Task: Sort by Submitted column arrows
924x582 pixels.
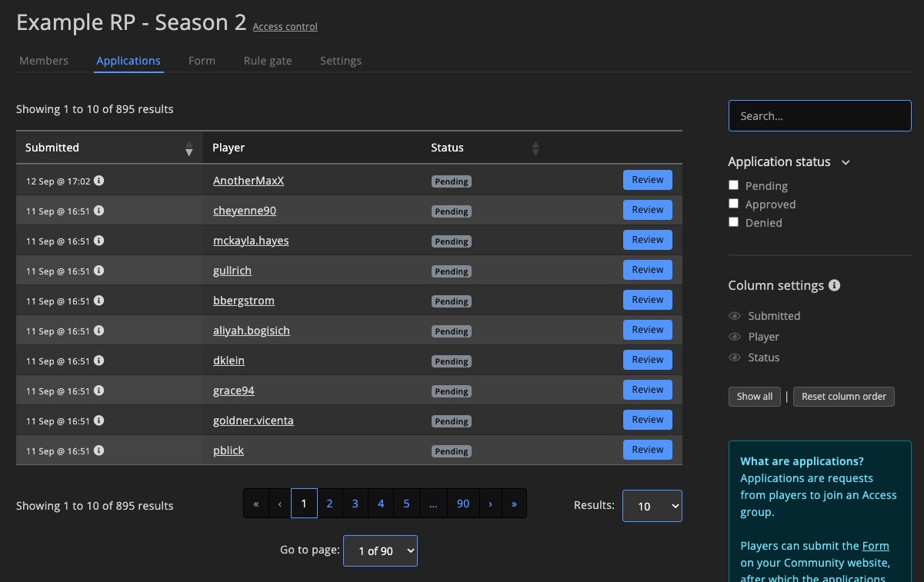Action: [188, 148]
